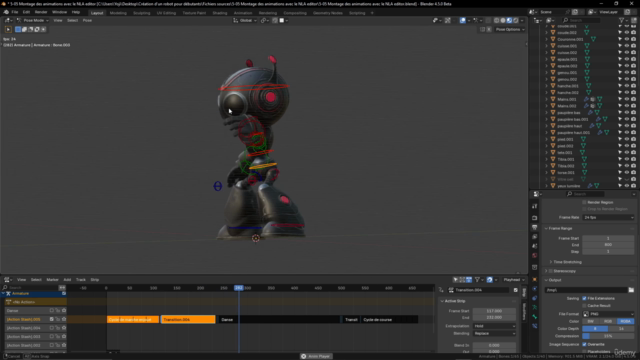Click the NLA filter funnel icon
This screenshot has height=360, width=640.
click(477, 280)
